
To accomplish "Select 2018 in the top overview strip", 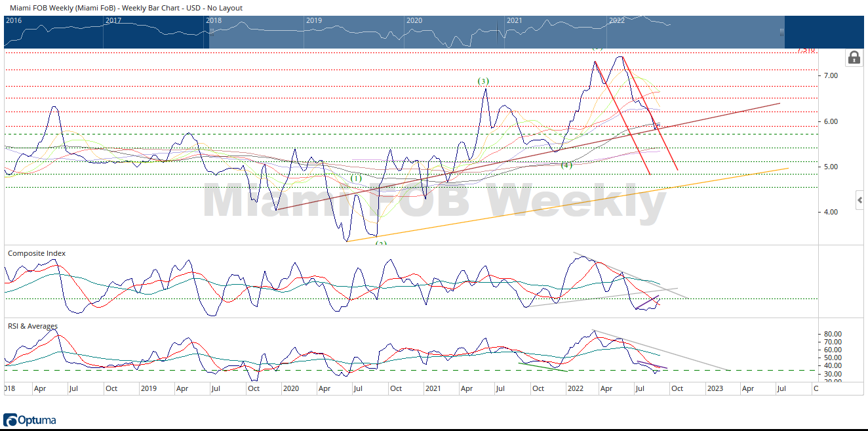I will tap(214, 20).
